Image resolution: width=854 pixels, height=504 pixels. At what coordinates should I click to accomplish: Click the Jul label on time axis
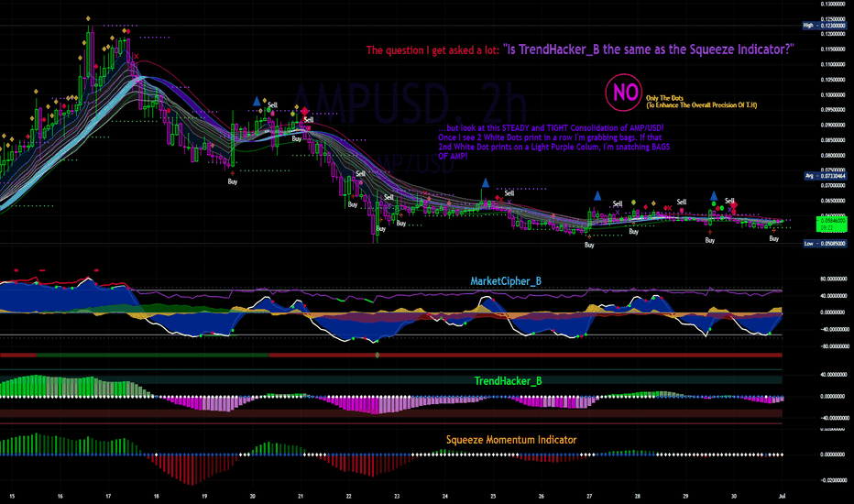(x=783, y=497)
